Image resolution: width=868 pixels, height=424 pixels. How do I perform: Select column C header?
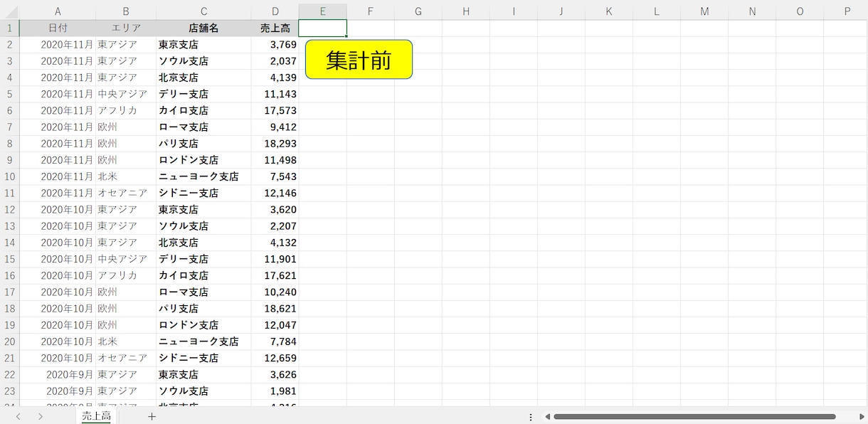(203, 11)
